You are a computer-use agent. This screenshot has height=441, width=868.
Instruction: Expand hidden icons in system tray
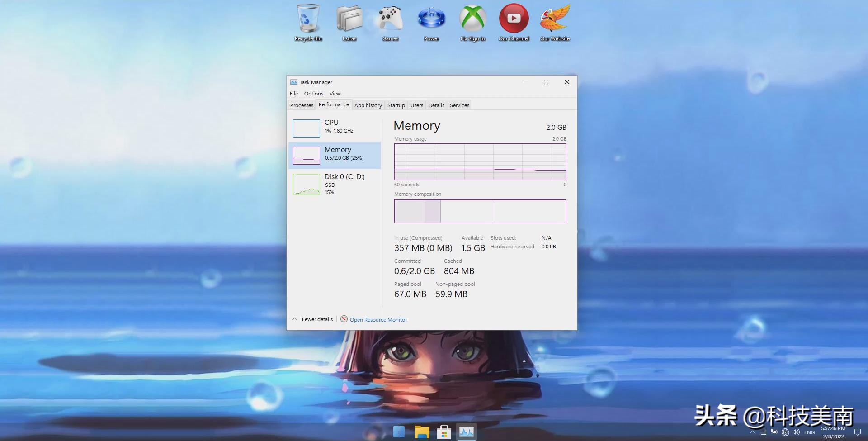pos(752,432)
